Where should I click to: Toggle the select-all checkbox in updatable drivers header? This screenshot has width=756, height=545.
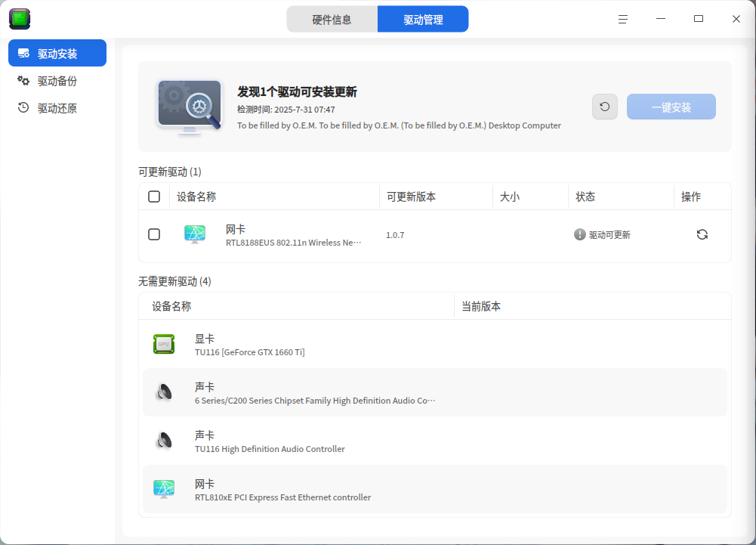click(154, 197)
